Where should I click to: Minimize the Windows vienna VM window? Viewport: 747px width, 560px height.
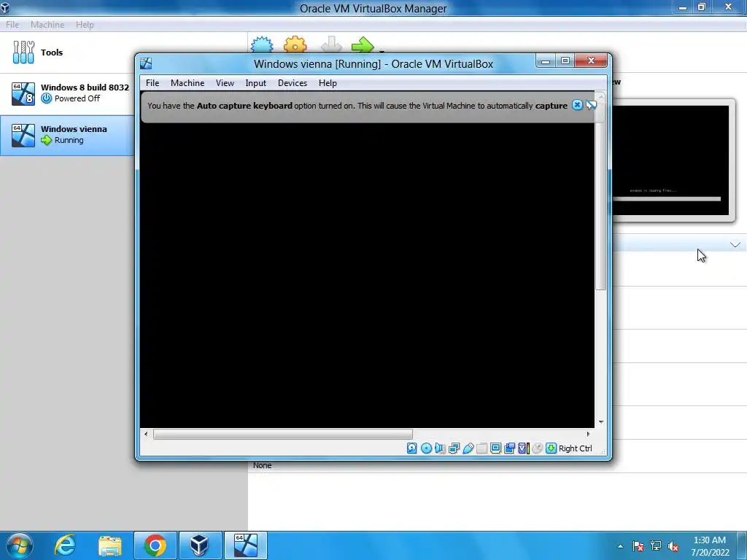tap(546, 61)
